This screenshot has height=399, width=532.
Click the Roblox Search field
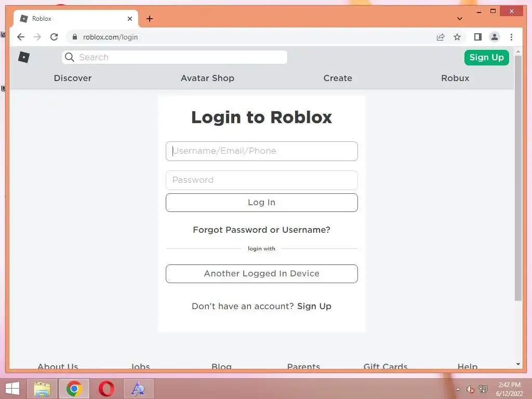[x=175, y=57]
